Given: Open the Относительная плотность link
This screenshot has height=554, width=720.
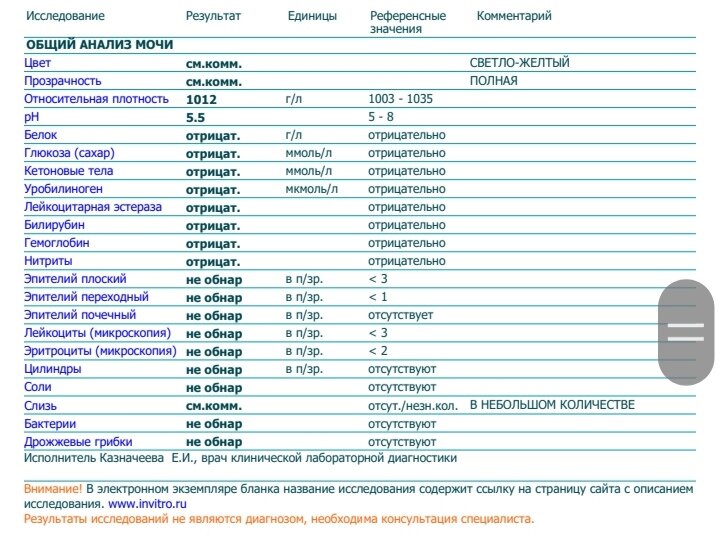Looking at the screenshot, I should click(x=96, y=99).
